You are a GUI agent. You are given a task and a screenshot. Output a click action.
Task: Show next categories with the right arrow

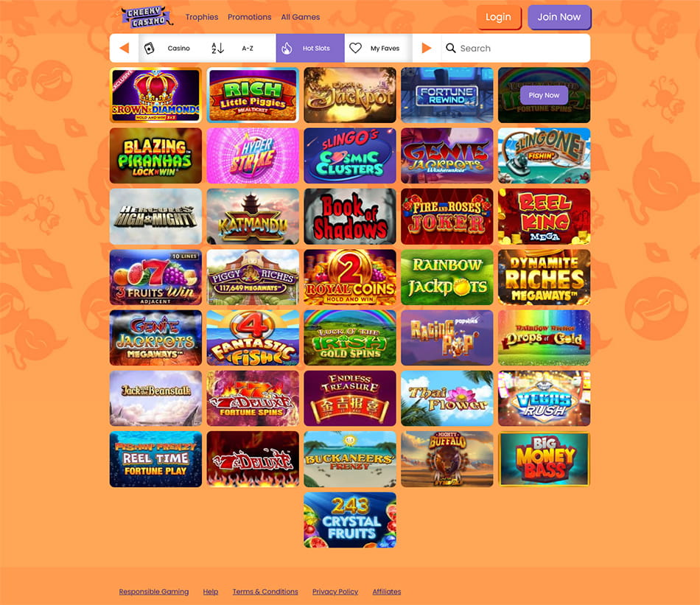click(427, 48)
